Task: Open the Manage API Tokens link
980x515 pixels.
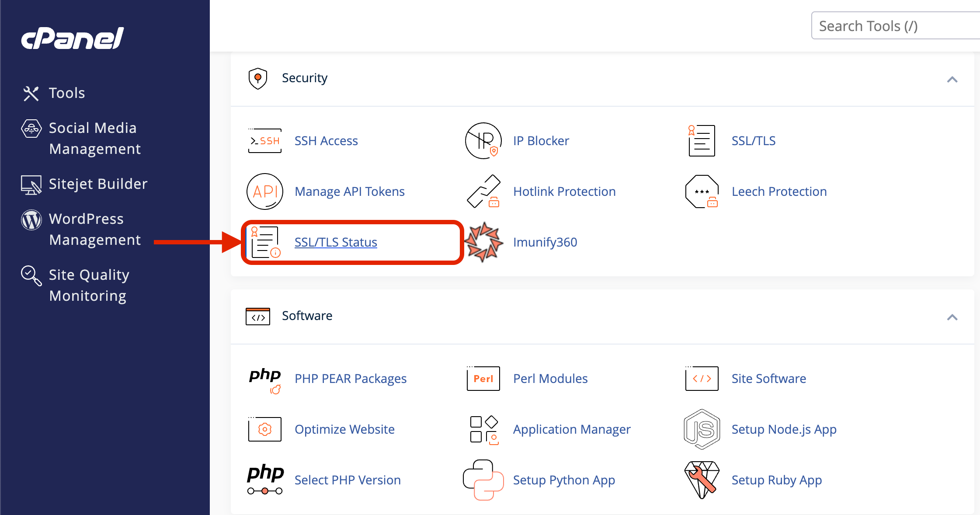Action: (350, 191)
